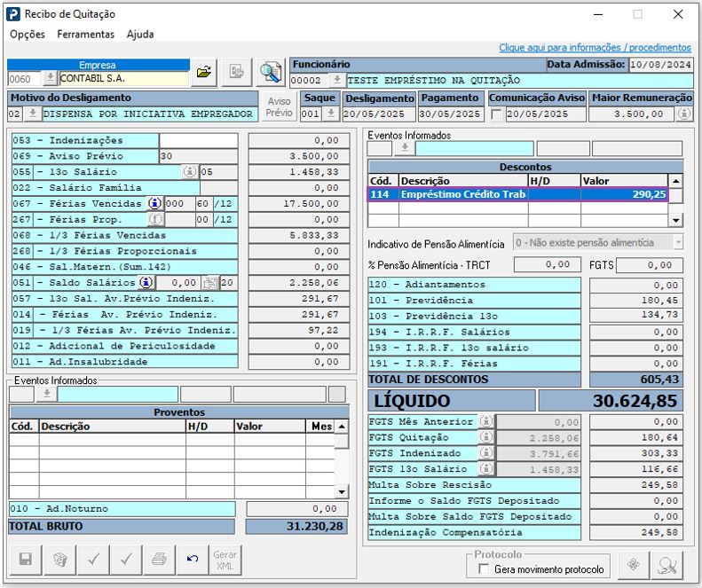Click Descontos table scroll down arrow
Screen dimensions: 702x588
[x=675, y=220]
